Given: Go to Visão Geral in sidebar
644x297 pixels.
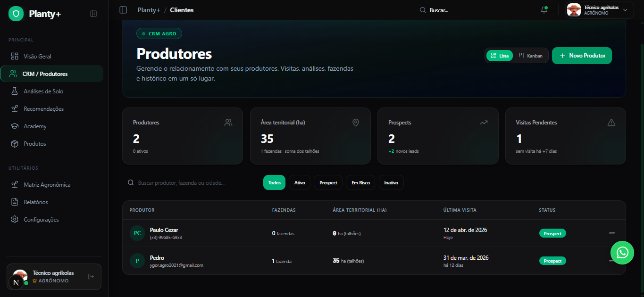Looking at the screenshot, I should tap(37, 57).
